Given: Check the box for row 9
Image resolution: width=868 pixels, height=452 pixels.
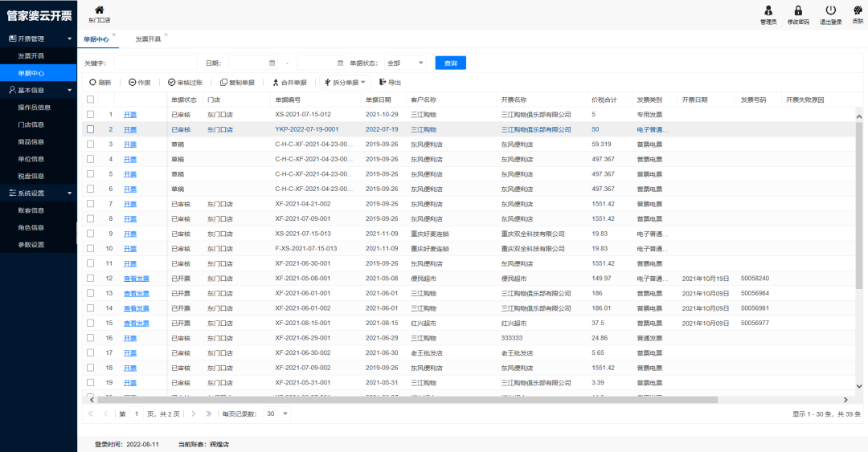Looking at the screenshot, I should pos(90,234).
